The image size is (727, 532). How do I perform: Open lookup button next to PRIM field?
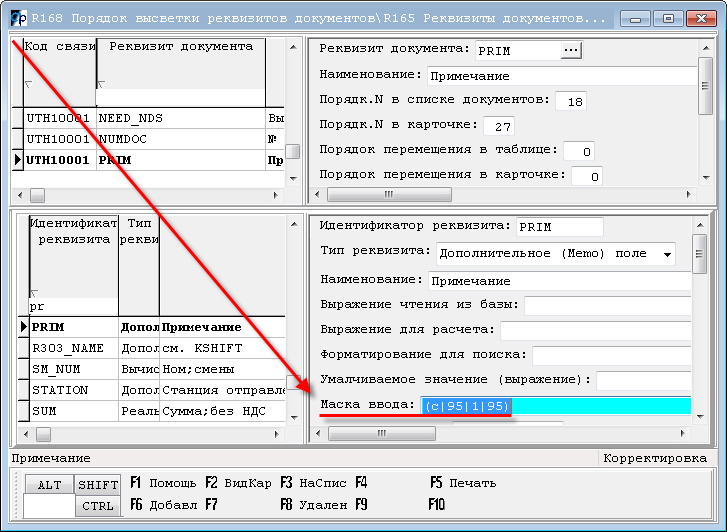(x=571, y=50)
